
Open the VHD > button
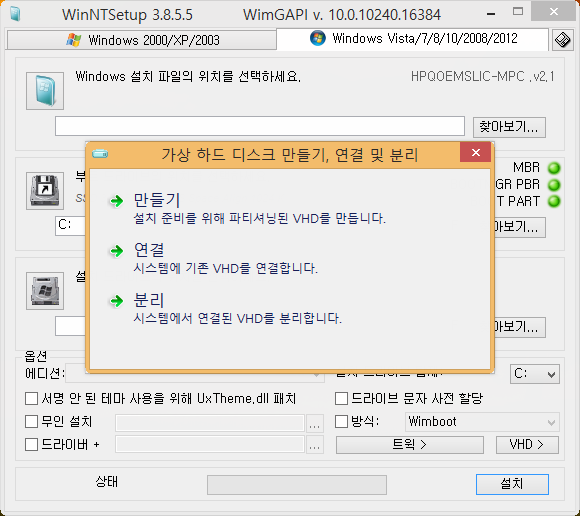pos(527,445)
